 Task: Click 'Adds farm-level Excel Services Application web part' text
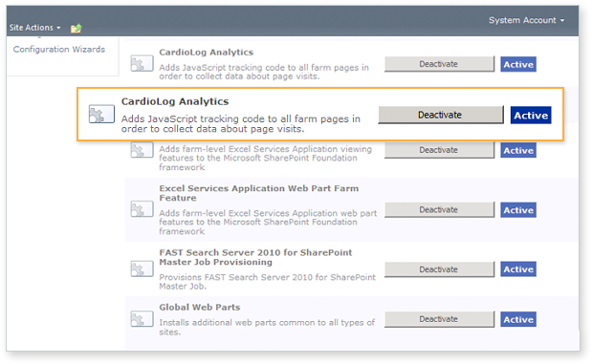pos(268,223)
